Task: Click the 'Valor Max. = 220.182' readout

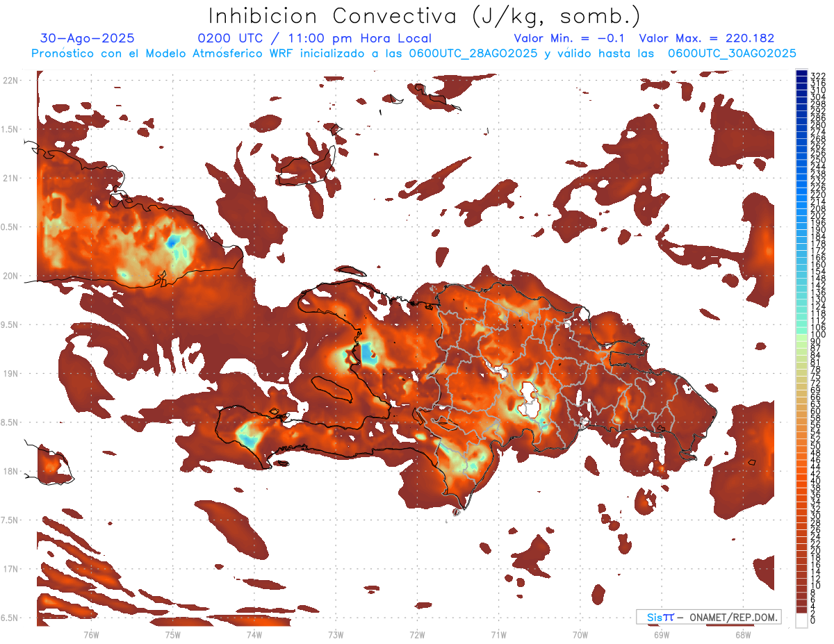Action: (x=707, y=38)
